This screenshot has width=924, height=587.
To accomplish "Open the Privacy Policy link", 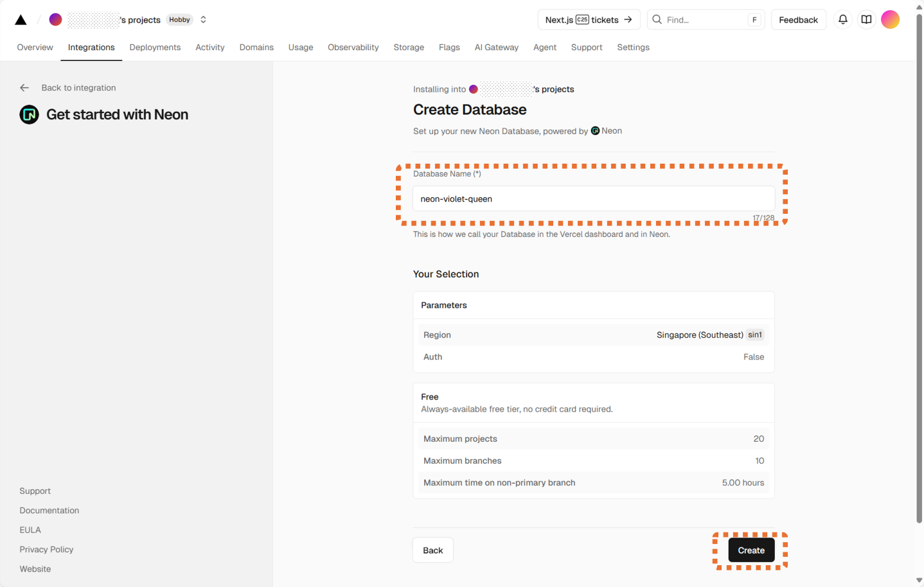I will coord(46,550).
